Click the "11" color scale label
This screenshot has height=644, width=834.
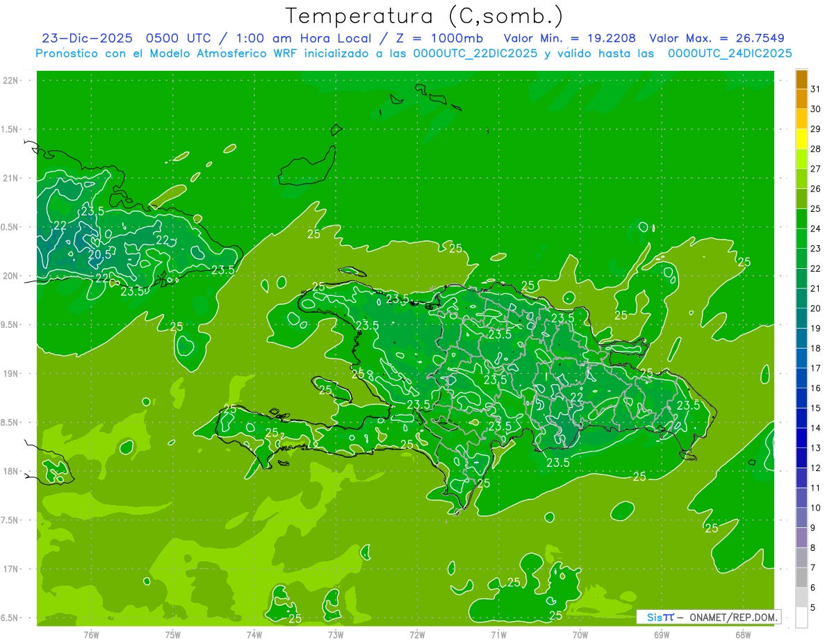pyautogui.click(x=816, y=488)
